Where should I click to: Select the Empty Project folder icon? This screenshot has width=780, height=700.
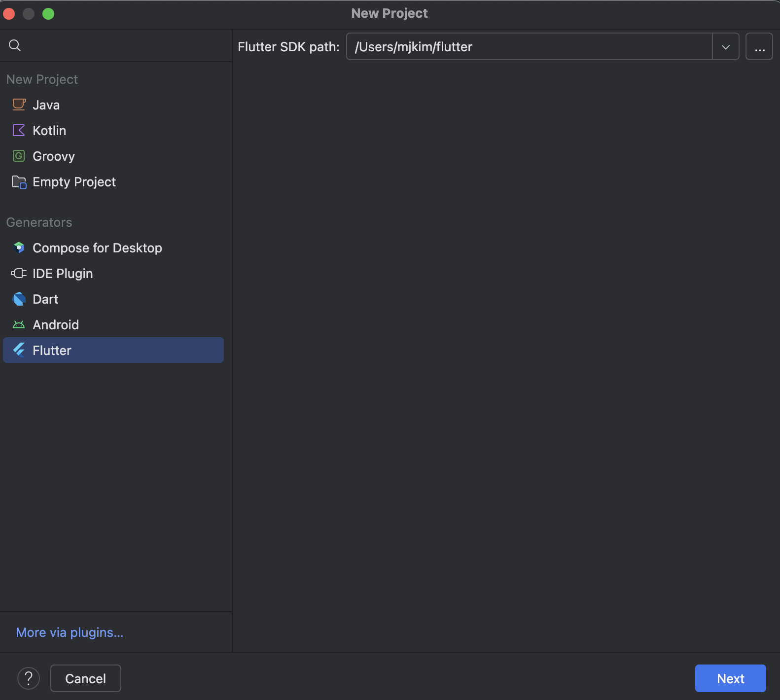[19, 182]
